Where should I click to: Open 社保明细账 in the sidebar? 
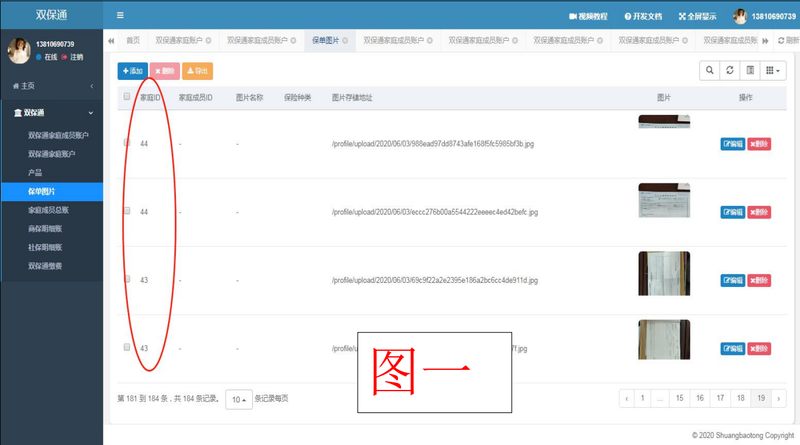pos(45,248)
